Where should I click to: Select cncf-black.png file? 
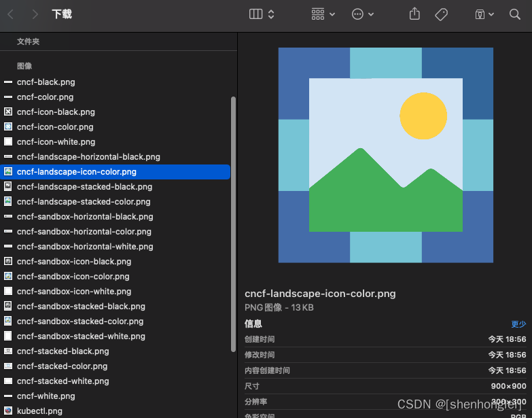click(x=46, y=82)
